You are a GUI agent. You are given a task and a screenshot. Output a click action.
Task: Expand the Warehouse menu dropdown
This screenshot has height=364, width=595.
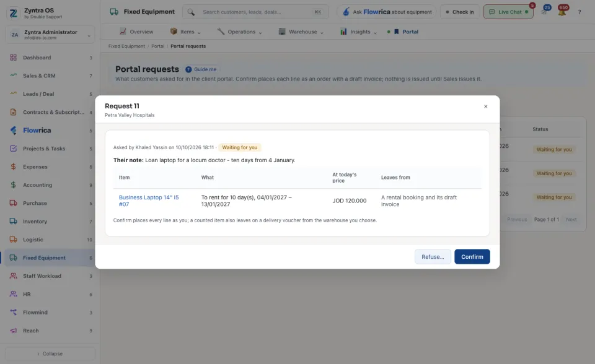322,33
